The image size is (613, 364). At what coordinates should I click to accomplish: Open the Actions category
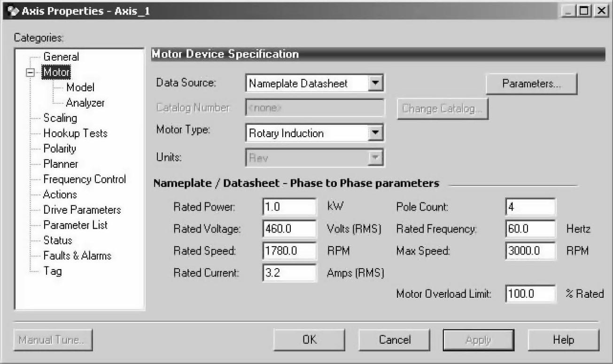pos(60,194)
